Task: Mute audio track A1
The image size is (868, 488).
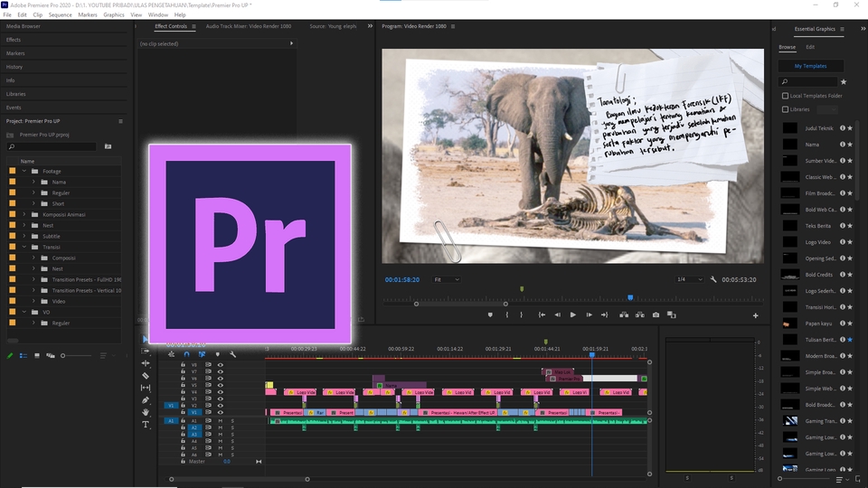Action: (x=221, y=421)
